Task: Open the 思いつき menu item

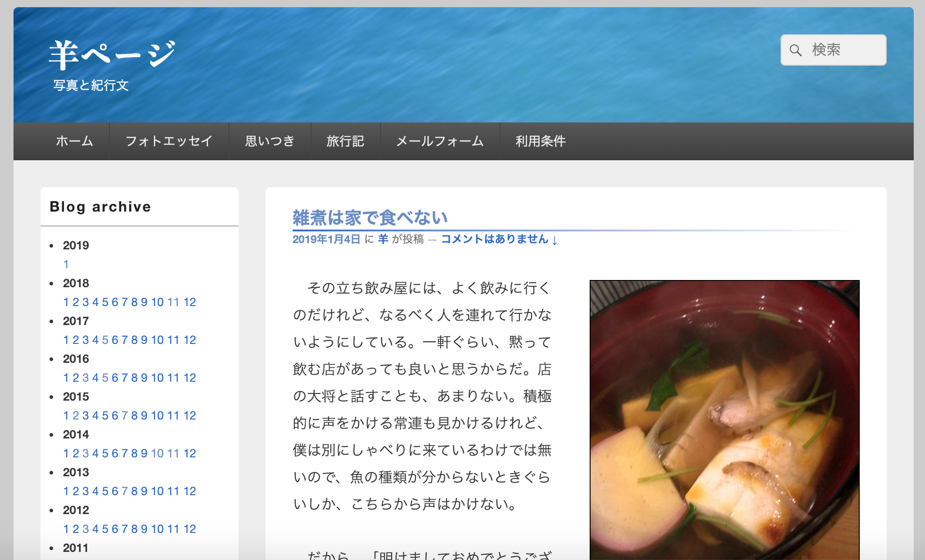Action: point(270,141)
